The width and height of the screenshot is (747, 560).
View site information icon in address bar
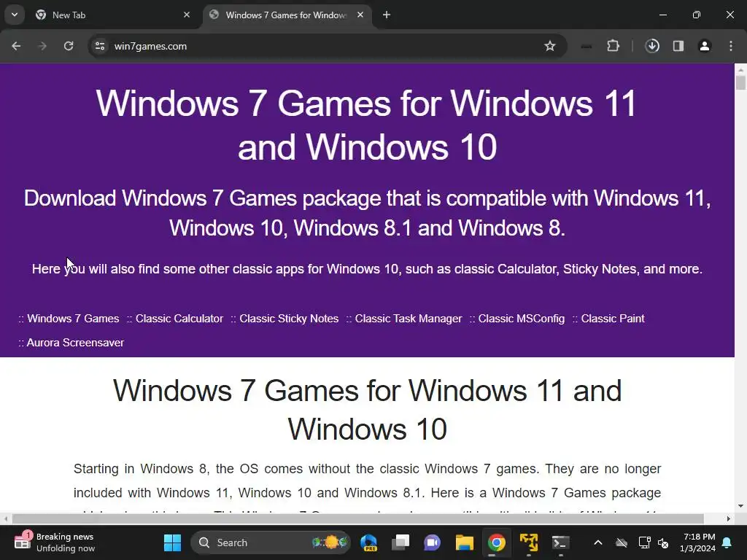(100, 46)
